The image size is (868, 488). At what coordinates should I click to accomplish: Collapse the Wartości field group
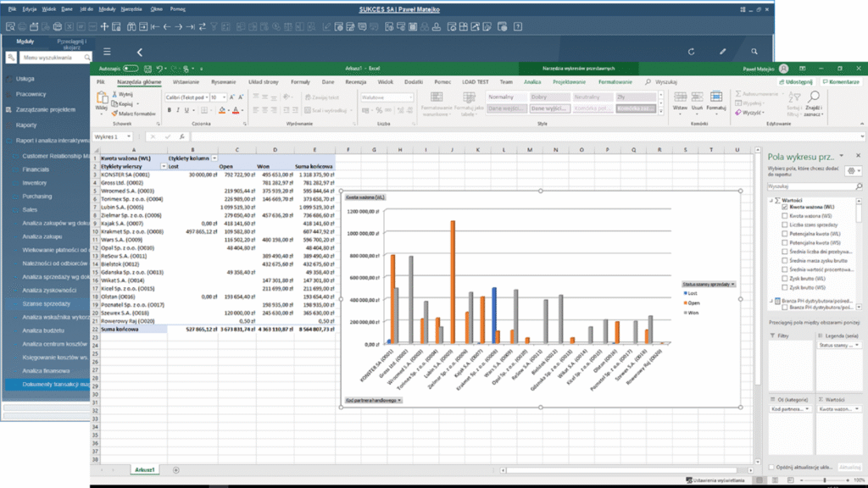pos(771,200)
